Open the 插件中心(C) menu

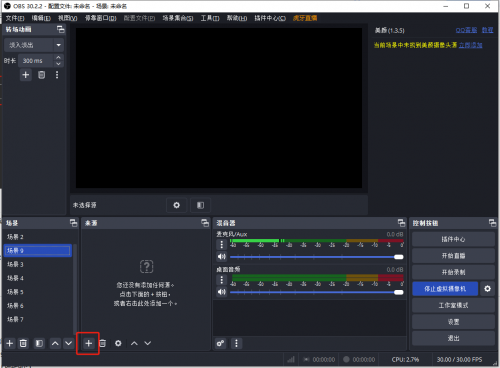pyautogui.click(x=270, y=18)
